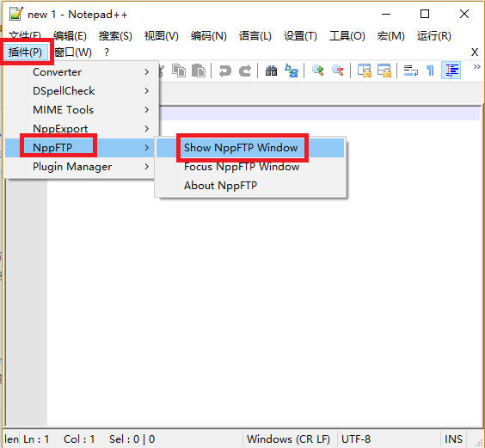
Task: Expand hidden toolbar items chevron
Action: [476, 66]
